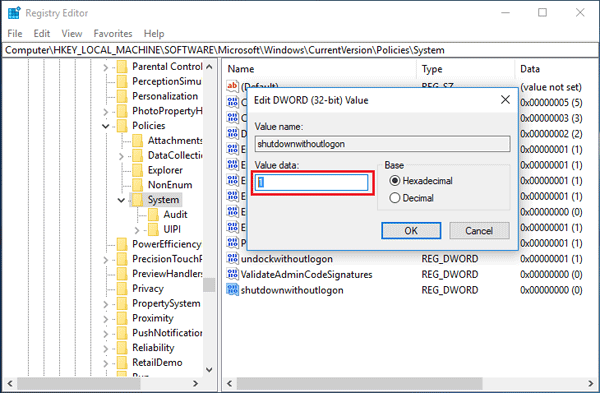Select the ValidateAdminCodeSignatures value name
This screenshot has height=393, width=600.
click(307, 274)
